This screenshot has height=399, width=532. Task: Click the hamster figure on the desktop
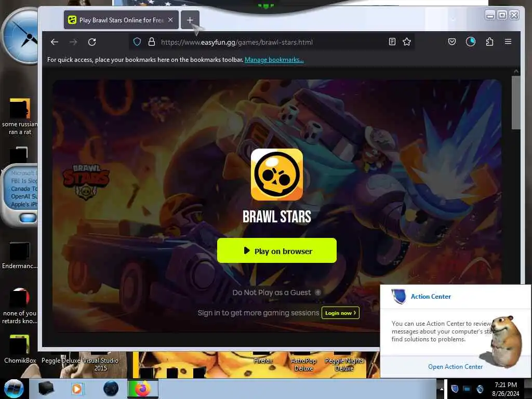505,341
